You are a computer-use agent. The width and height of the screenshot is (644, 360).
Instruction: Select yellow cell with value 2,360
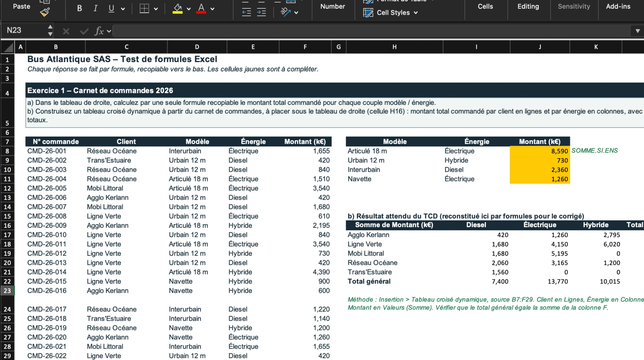pyautogui.click(x=540, y=170)
